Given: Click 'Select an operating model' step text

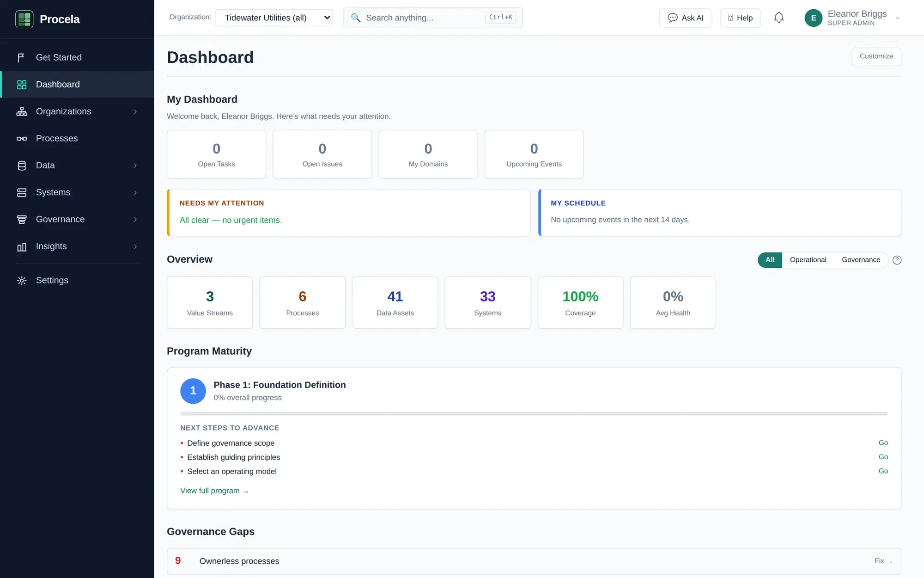Looking at the screenshot, I should [232, 471].
